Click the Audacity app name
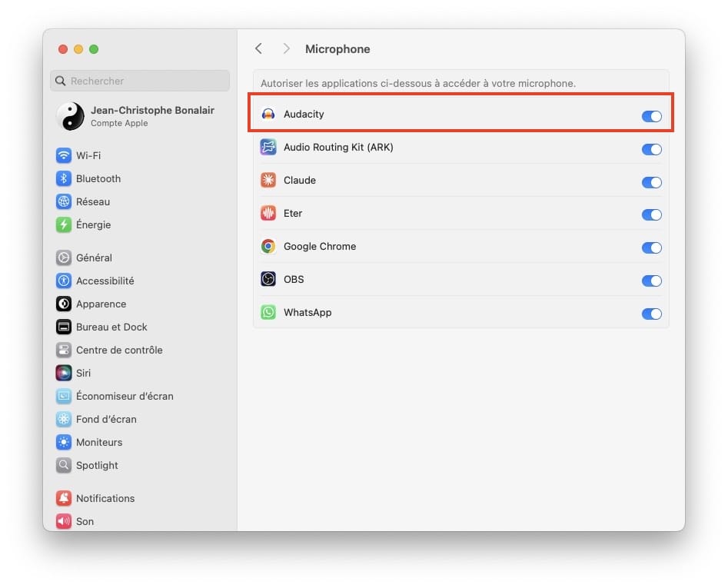 pos(304,115)
